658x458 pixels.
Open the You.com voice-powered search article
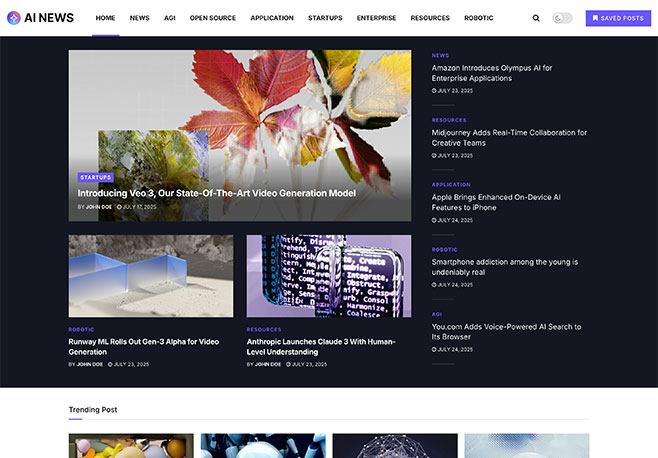(506, 331)
